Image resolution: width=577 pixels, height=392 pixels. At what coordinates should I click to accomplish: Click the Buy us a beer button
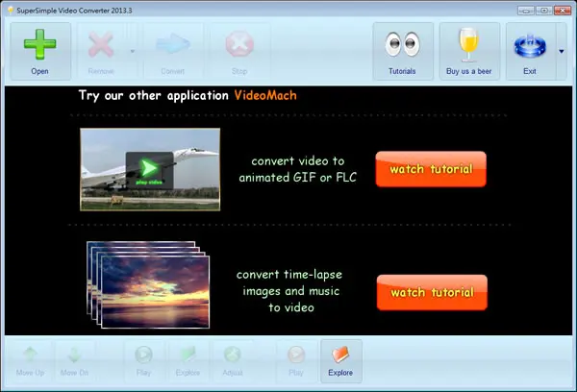pos(469,51)
